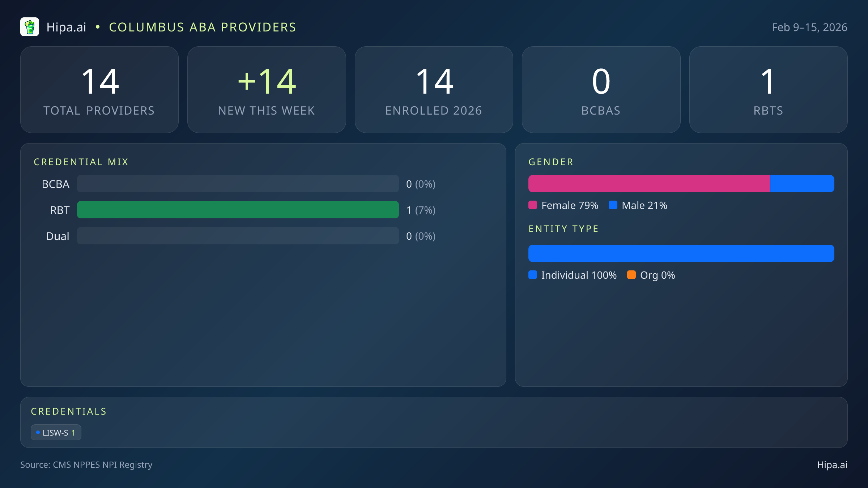Image resolution: width=868 pixels, height=488 pixels.
Task: Open the Enrolled 2026 stat card
Action: 434,89
